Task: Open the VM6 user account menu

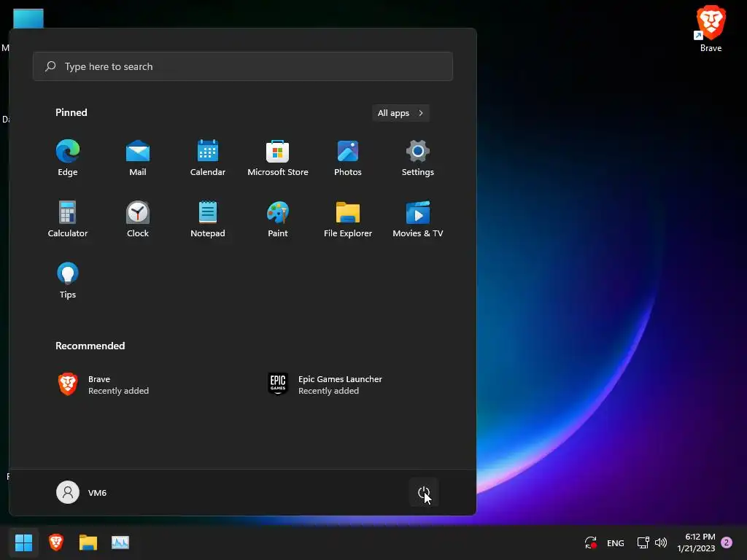Action: (82, 492)
